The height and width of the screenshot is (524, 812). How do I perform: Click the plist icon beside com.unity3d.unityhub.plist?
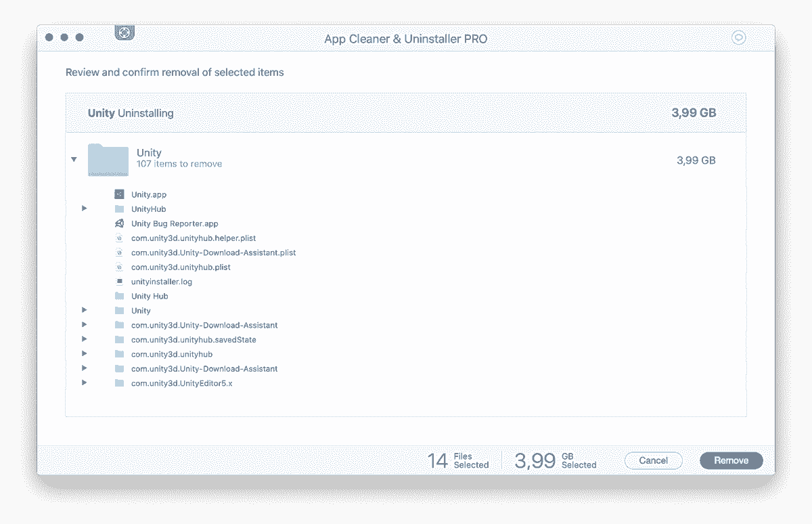[x=120, y=267]
